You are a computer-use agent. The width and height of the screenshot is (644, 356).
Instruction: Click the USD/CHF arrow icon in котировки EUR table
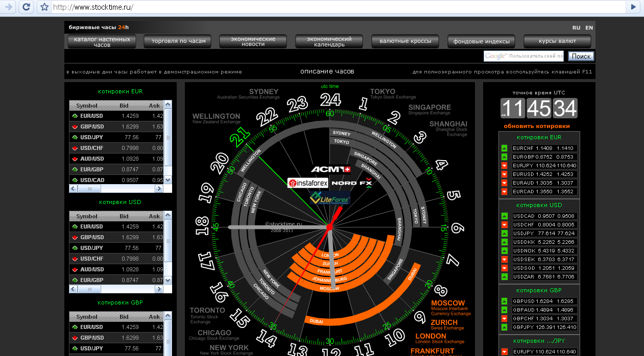pyautogui.click(x=75, y=148)
